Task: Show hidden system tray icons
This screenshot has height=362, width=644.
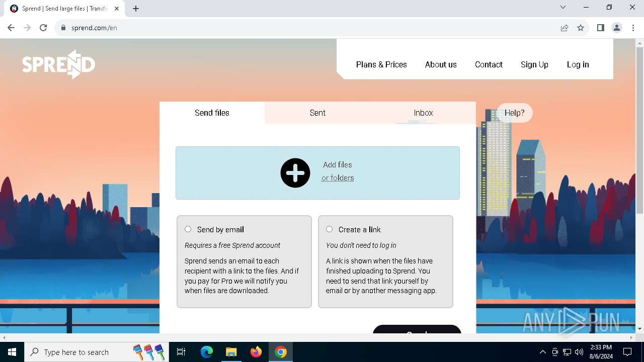Action: (x=542, y=352)
